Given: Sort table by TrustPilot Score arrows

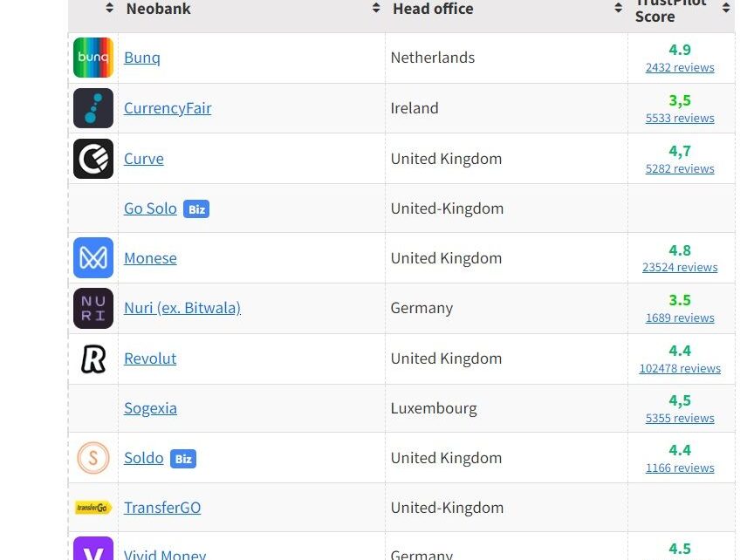Looking at the screenshot, I should [x=726, y=8].
